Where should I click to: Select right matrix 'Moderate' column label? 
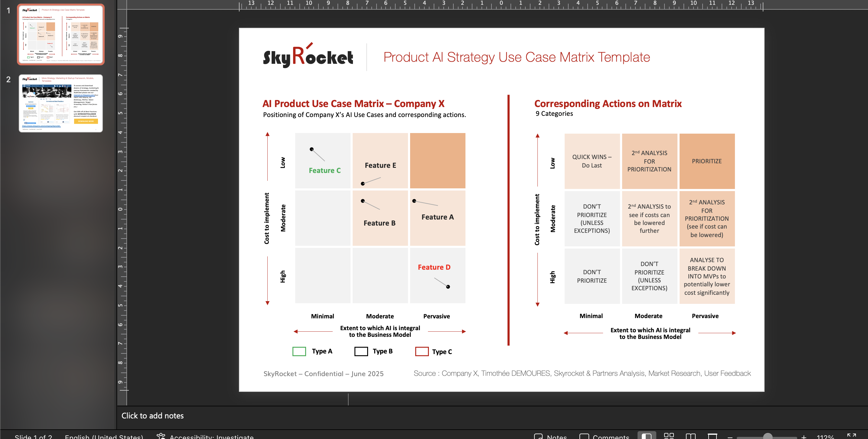(x=648, y=316)
